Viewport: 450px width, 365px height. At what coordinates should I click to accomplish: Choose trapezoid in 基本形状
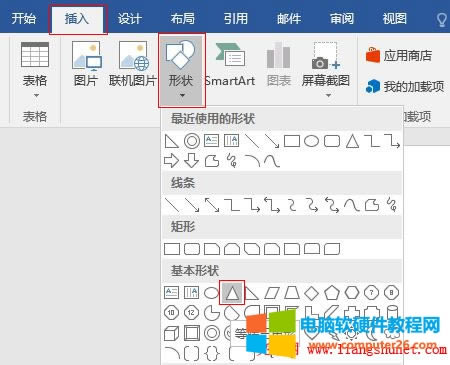click(292, 293)
